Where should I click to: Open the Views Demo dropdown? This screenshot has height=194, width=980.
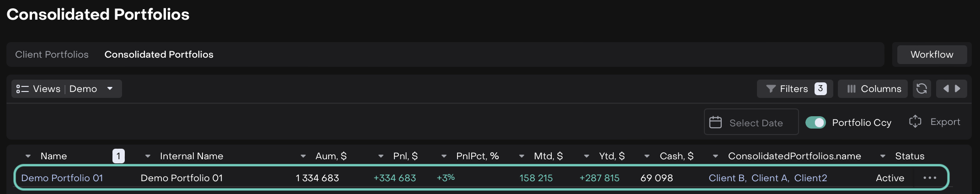pos(67,89)
